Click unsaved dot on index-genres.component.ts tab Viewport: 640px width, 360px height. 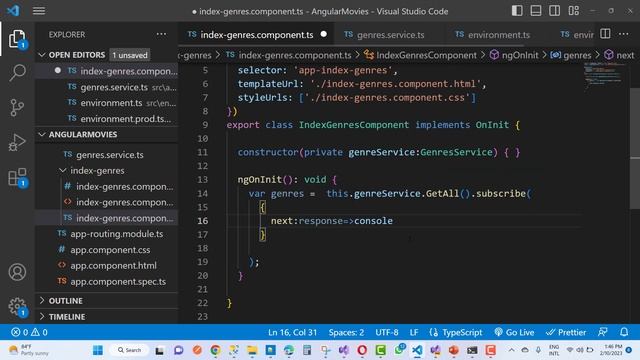[324, 34]
